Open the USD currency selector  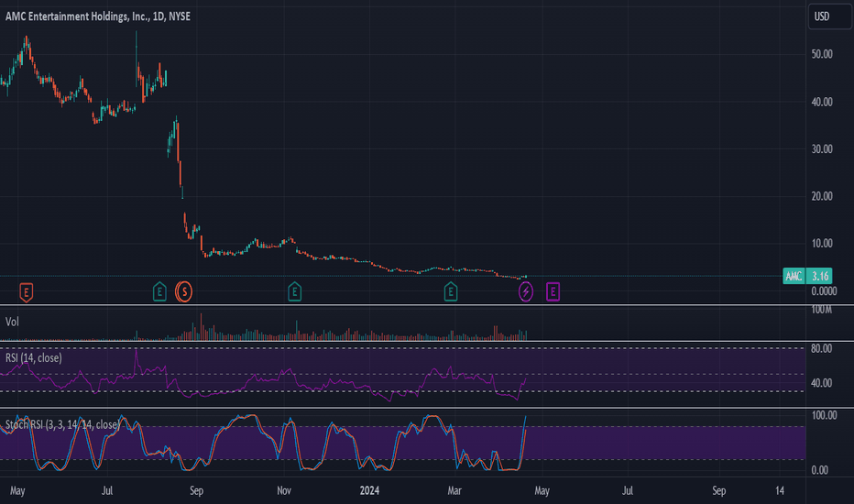click(830, 16)
